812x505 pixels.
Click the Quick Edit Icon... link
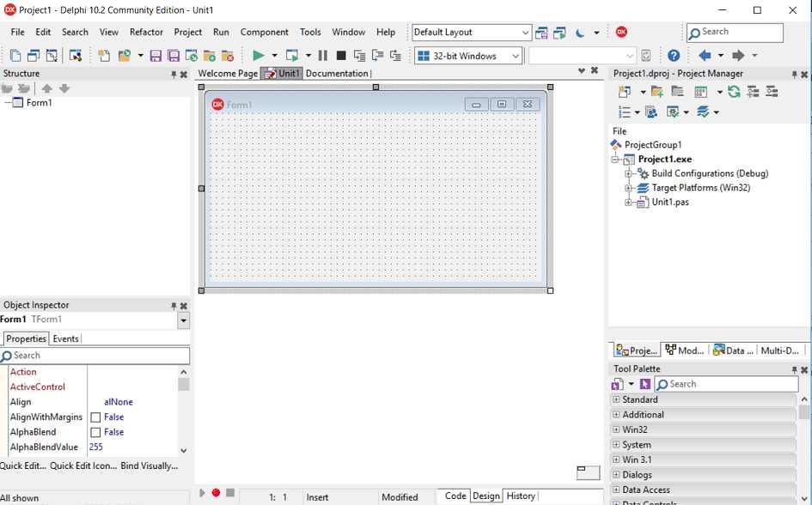83,465
